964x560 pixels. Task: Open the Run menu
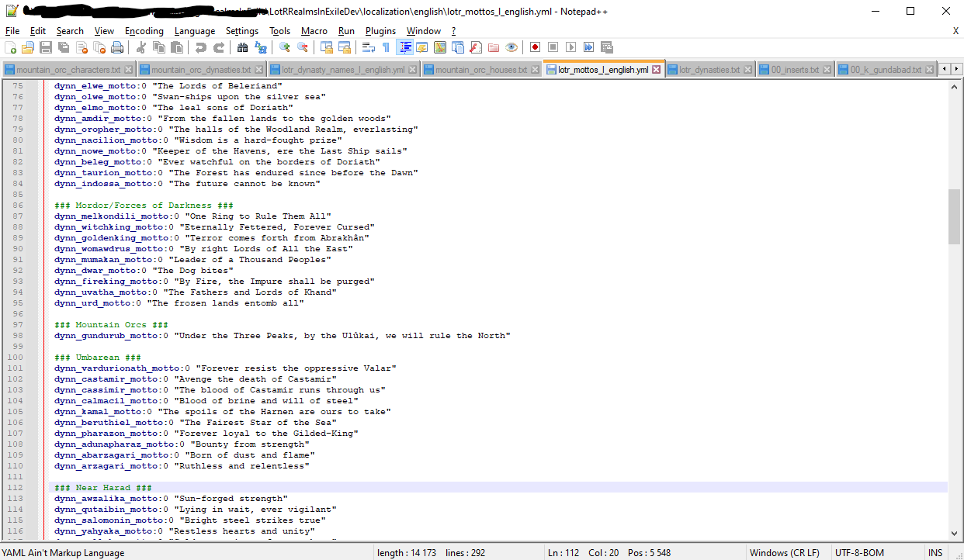pyautogui.click(x=346, y=31)
